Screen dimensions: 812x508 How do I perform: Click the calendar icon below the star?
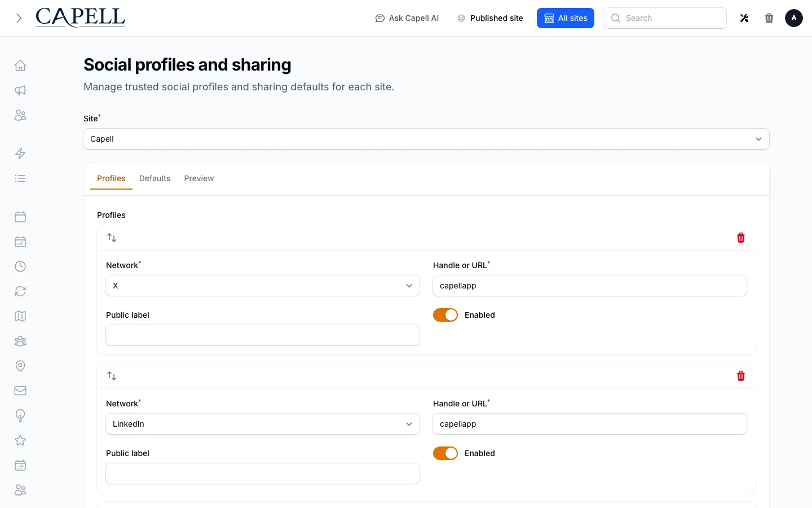(x=20, y=465)
